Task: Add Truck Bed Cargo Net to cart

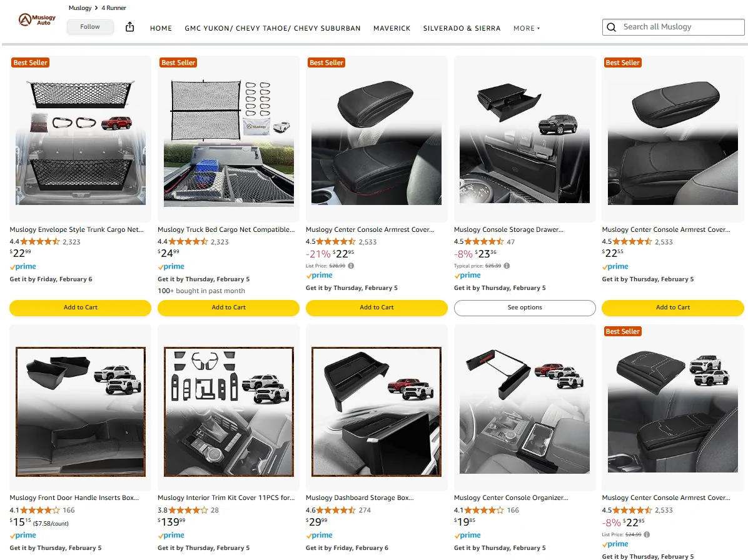Action: point(228,307)
